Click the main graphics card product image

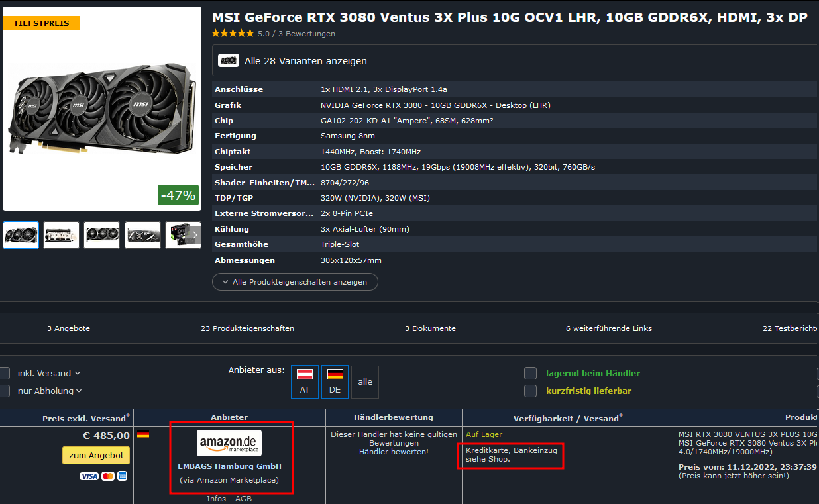tap(102, 109)
